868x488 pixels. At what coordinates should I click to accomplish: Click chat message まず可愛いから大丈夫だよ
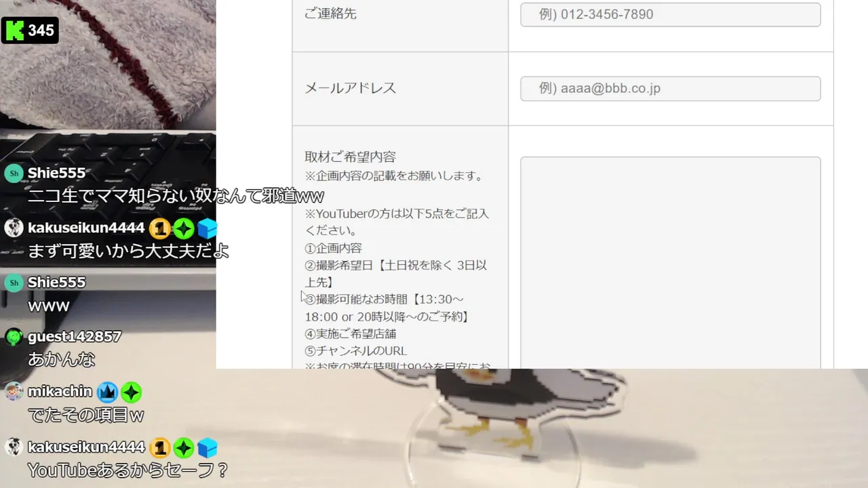click(128, 251)
